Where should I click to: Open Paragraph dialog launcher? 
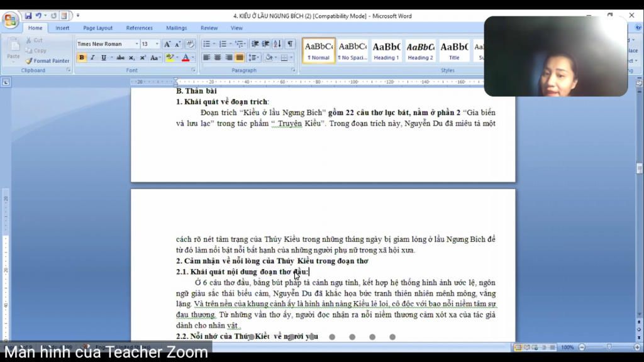pyautogui.click(x=293, y=70)
